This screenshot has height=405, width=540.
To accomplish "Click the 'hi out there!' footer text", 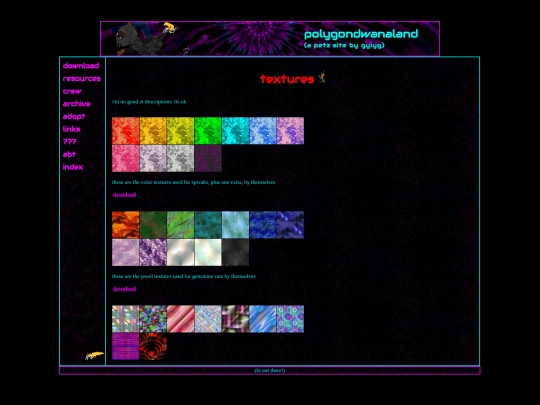I will click(x=270, y=370).
